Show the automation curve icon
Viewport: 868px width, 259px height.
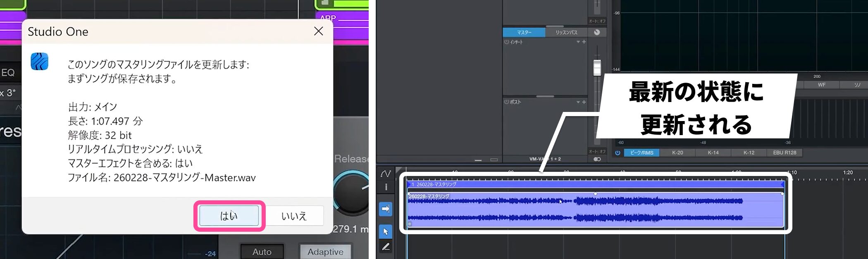coord(385,173)
